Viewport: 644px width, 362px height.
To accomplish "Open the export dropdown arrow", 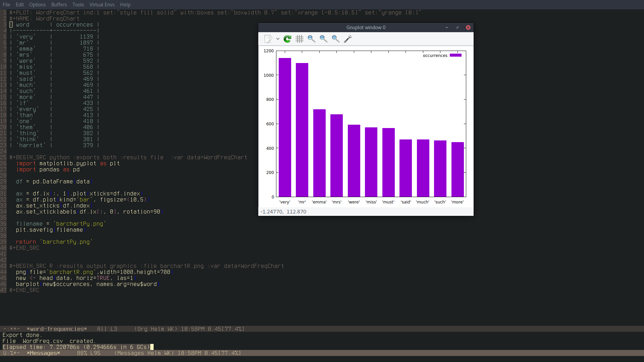I will pos(278,39).
